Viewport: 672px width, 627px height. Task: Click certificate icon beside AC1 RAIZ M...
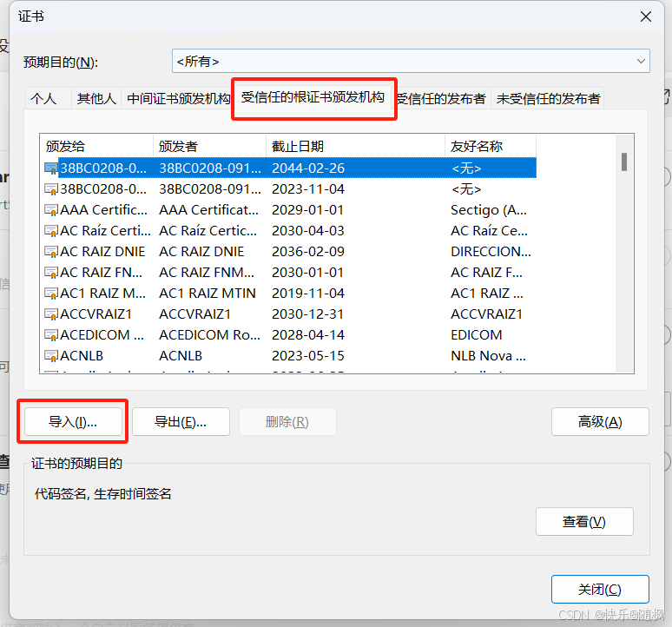[51, 294]
